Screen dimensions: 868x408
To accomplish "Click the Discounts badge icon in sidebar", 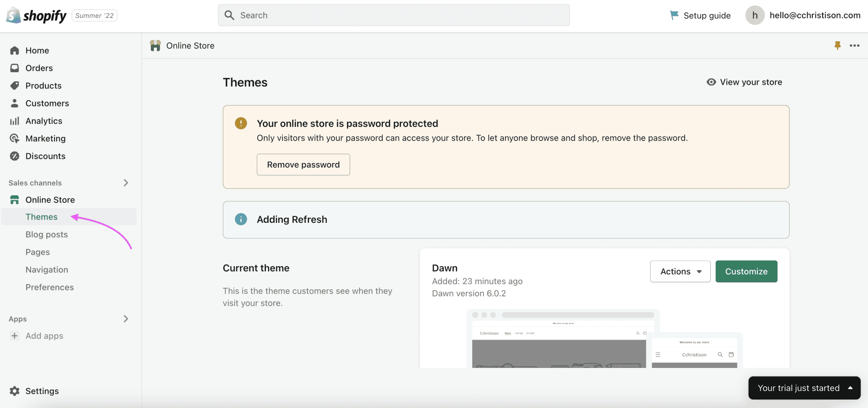I will tap(15, 156).
